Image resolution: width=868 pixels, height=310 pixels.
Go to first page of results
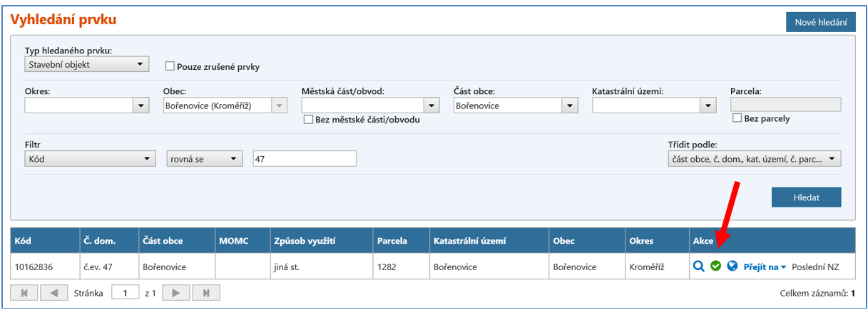tap(23, 293)
